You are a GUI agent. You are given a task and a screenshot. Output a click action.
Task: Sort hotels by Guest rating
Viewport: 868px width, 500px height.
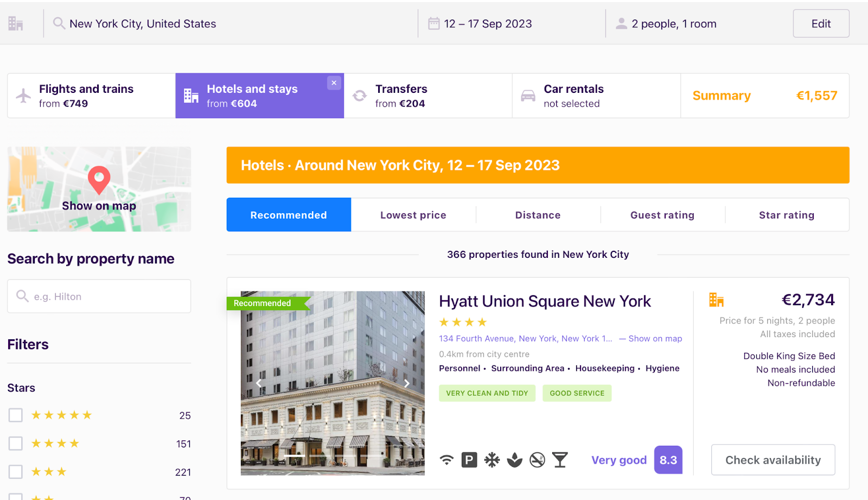click(x=662, y=215)
